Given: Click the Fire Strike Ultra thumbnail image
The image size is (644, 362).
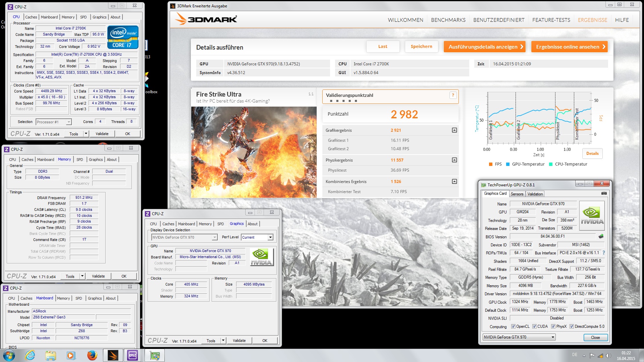Looking at the screenshot, I should click(254, 152).
